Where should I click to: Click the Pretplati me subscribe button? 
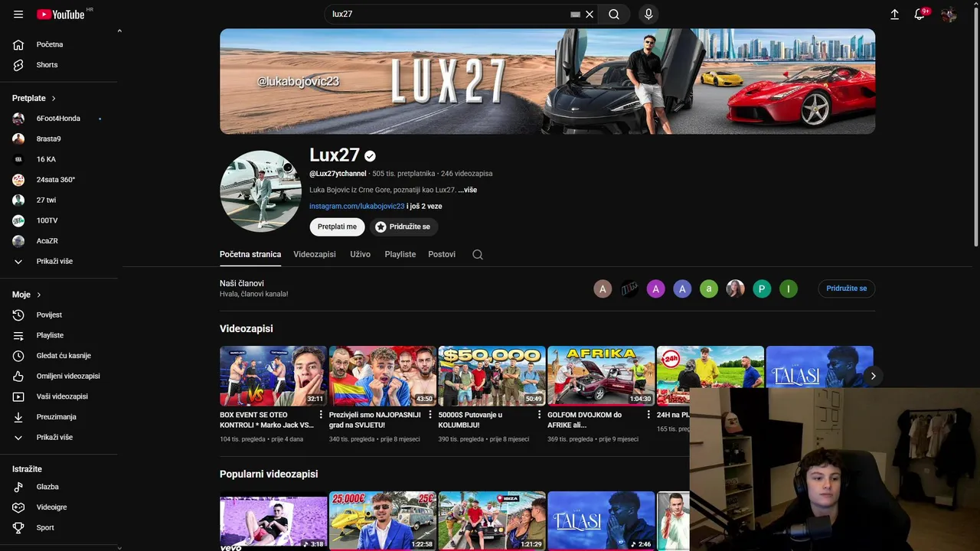coord(337,227)
